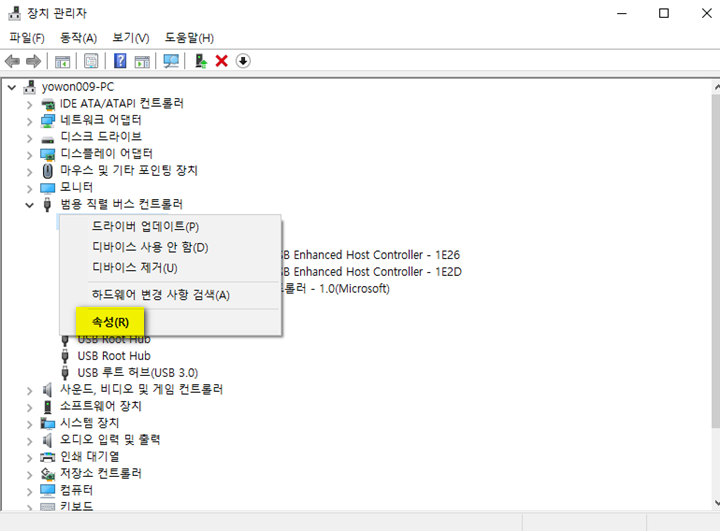This screenshot has height=531, width=720.
Task: Expand the 네트워크 어댑터 node
Action: [x=29, y=122]
